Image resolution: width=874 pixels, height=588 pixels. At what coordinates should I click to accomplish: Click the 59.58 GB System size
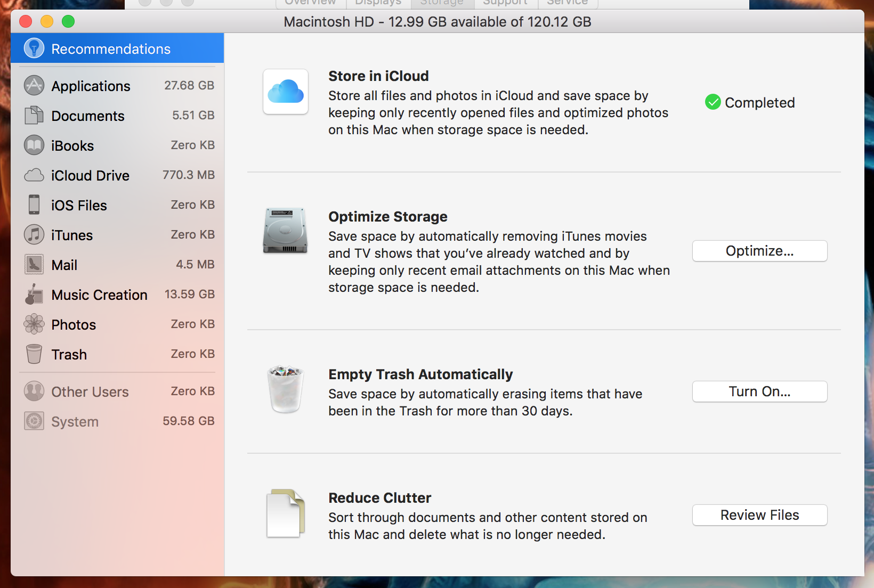189,421
